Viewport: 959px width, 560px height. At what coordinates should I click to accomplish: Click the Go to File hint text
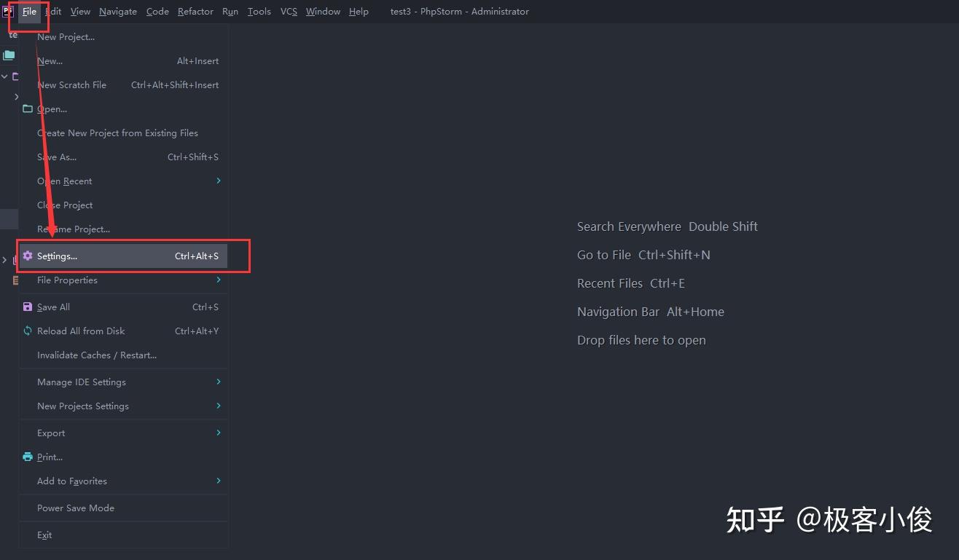tap(643, 255)
